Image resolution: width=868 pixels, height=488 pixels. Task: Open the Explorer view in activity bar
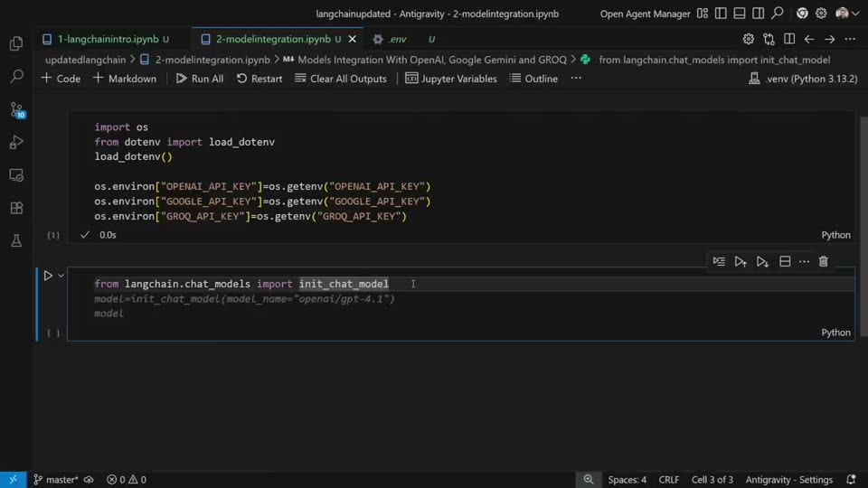(16, 43)
